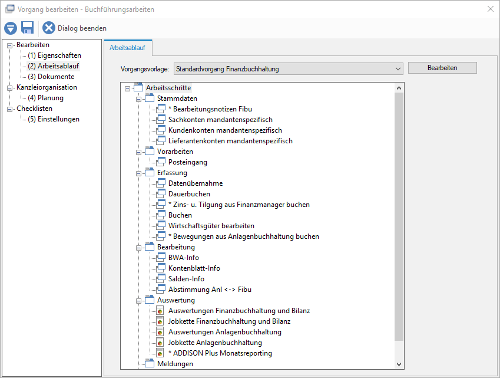This screenshot has height=378, width=500.
Task: Collapse the Bearbeitung folder
Action: coord(139,248)
